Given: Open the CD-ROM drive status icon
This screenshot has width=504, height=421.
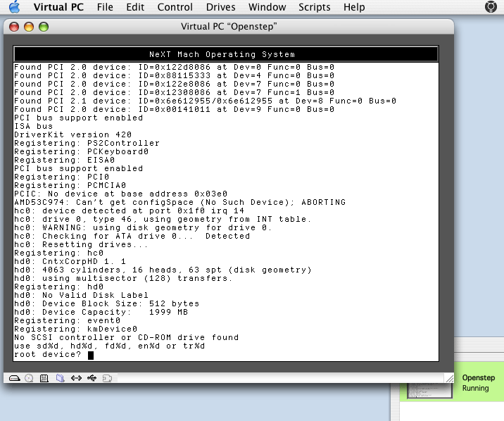Looking at the screenshot, I should tap(29, 378).
